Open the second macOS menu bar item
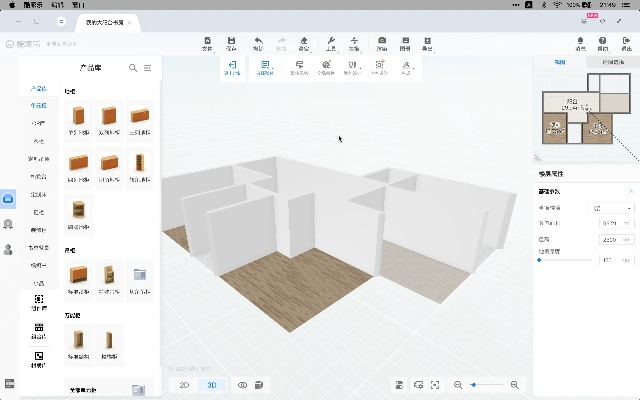The image size is (640, 400). click(x=58, y=5)
